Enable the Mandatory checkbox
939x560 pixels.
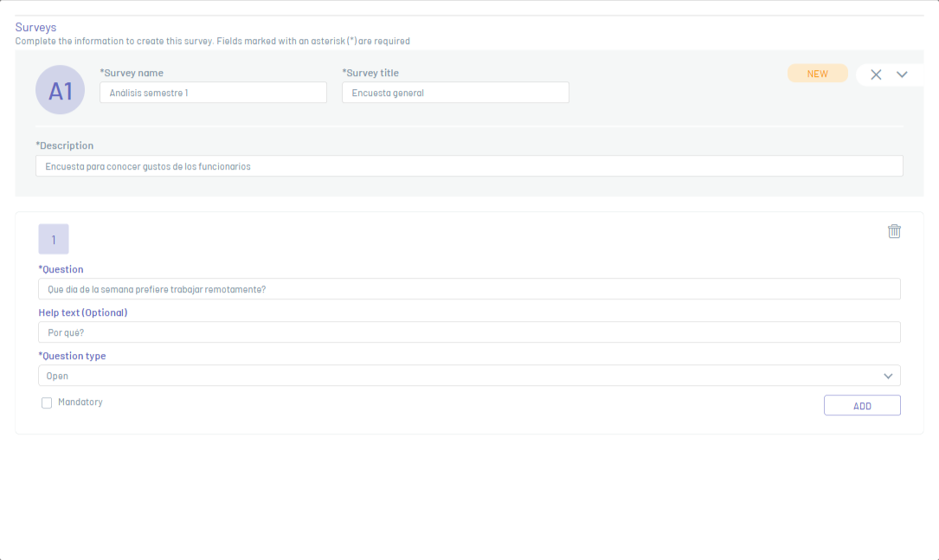47,402
